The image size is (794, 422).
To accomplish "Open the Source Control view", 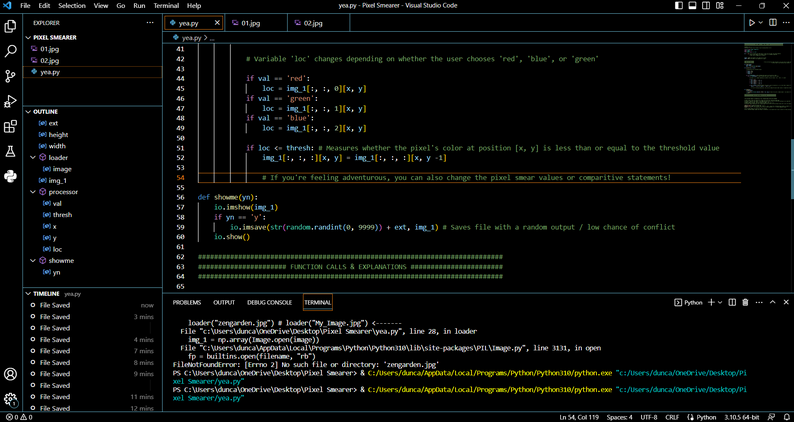I will click(x=10, y=76).
